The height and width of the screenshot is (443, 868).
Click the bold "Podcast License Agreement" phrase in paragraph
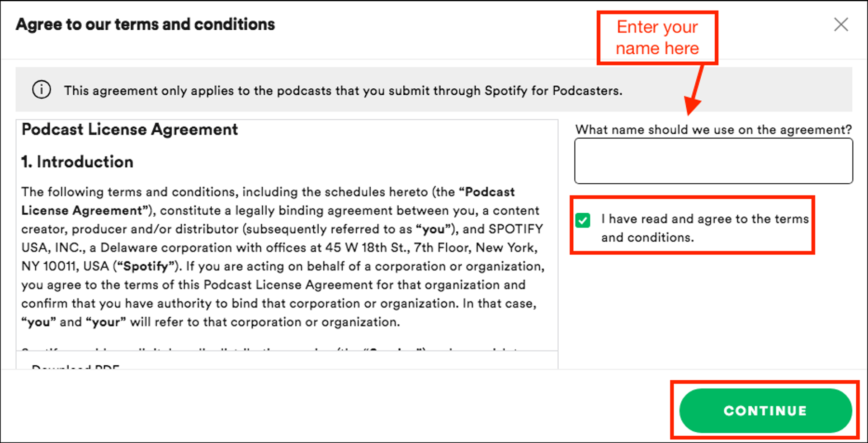(268, 201)
